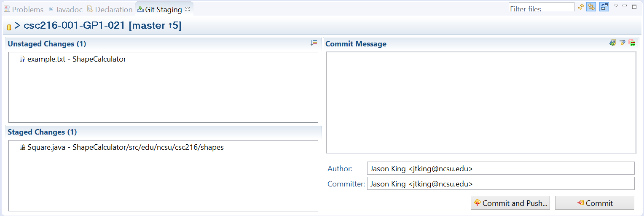644x216 pixels.
Task: Click the Amend previous commit icon
Action: pyautogui.click(x=612, y=43)
